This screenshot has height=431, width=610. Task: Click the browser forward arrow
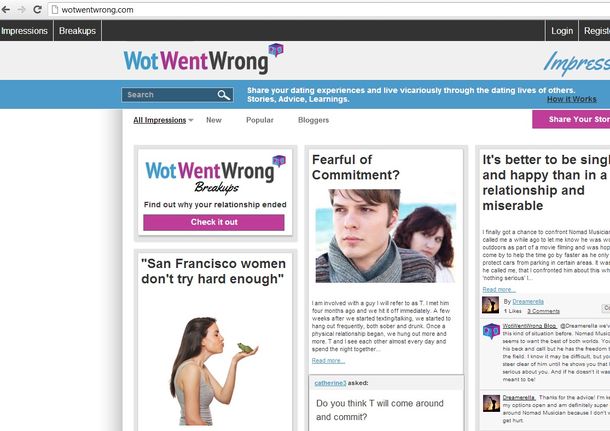pyautogui.click(x=21, y=9)
